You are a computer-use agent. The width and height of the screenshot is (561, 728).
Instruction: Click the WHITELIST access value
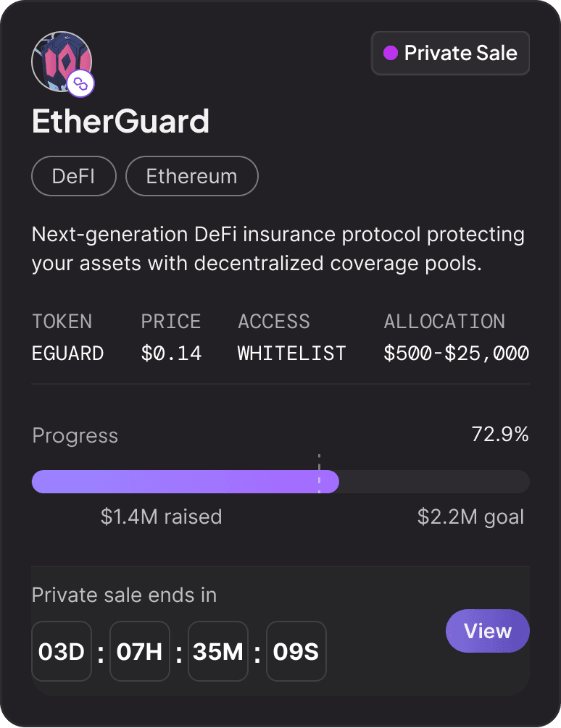point(292,353)
